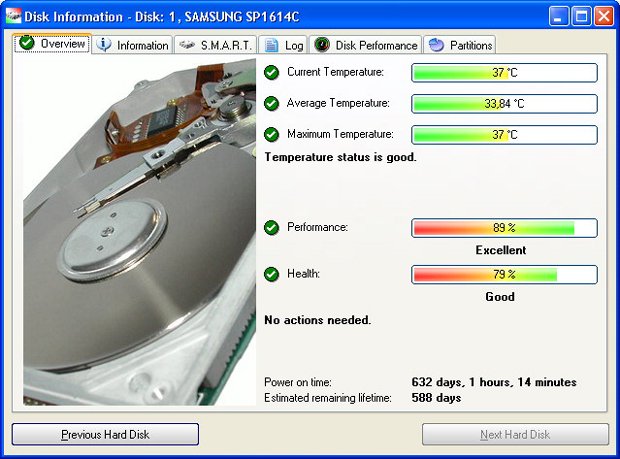Click the status icon next to Average Temperature

[x=271, y=103]
